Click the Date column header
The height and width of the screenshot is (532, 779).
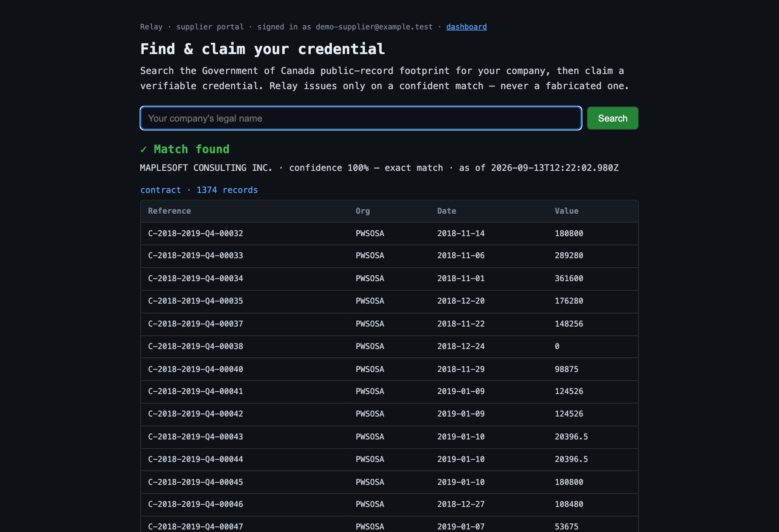pyautogui.click(x=446, y=211)
